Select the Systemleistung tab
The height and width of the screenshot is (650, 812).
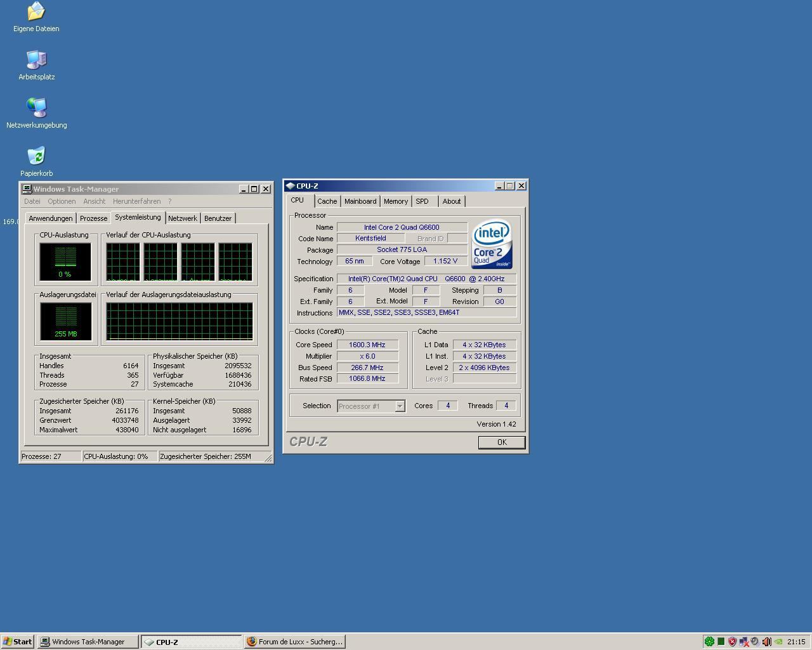tap(138, 217)
